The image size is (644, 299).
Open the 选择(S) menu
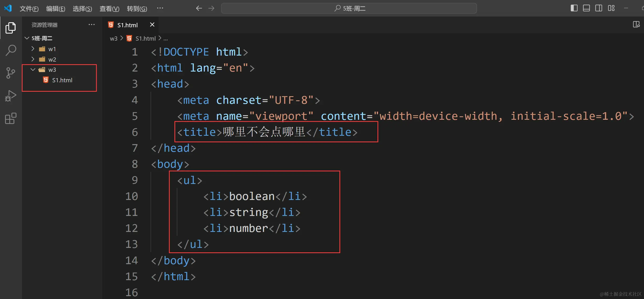(x=82, y=9)
